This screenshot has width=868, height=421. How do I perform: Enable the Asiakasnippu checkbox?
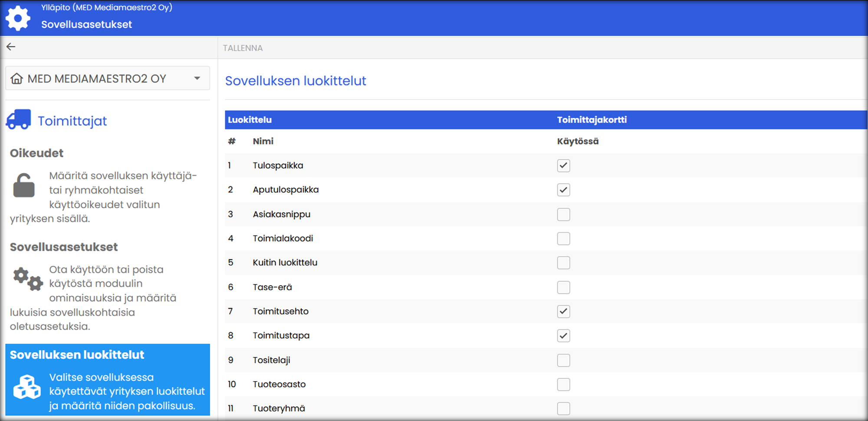[x=563, y=214]
